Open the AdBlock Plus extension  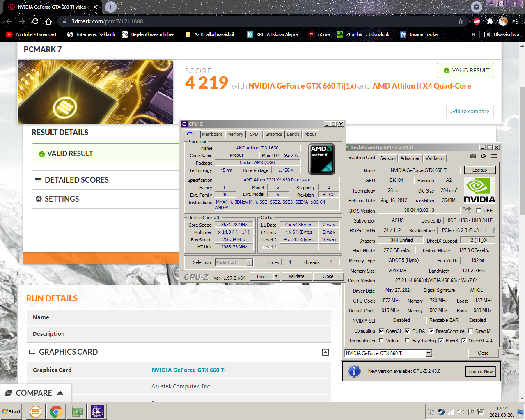point(477,21)
